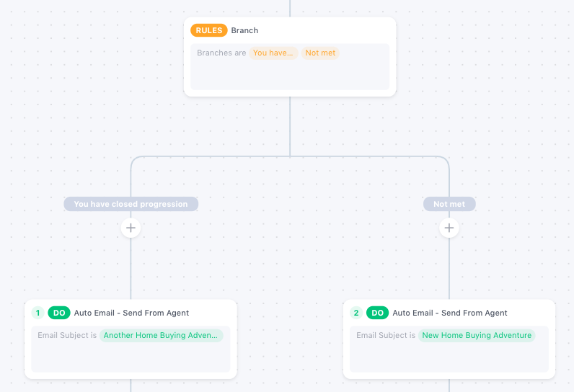Screen dimensions: 574x392
Task: Click the step number 1 badge
Action: 37,313
